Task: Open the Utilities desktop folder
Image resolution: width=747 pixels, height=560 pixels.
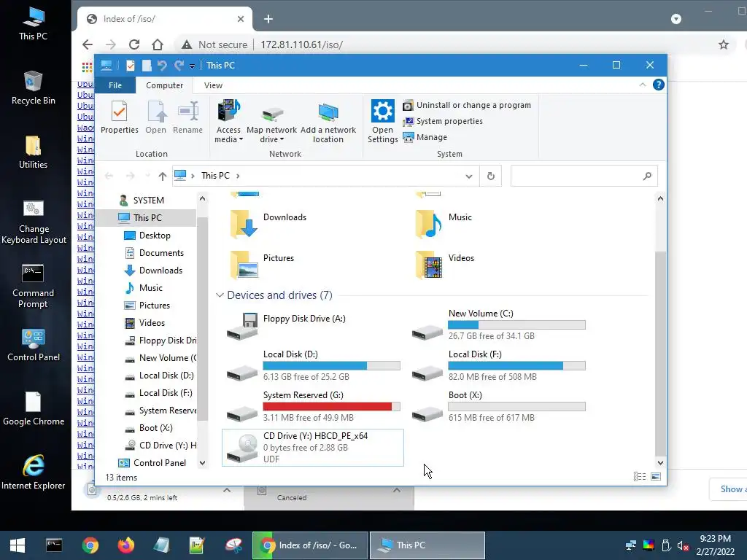Action: point(33,152)
